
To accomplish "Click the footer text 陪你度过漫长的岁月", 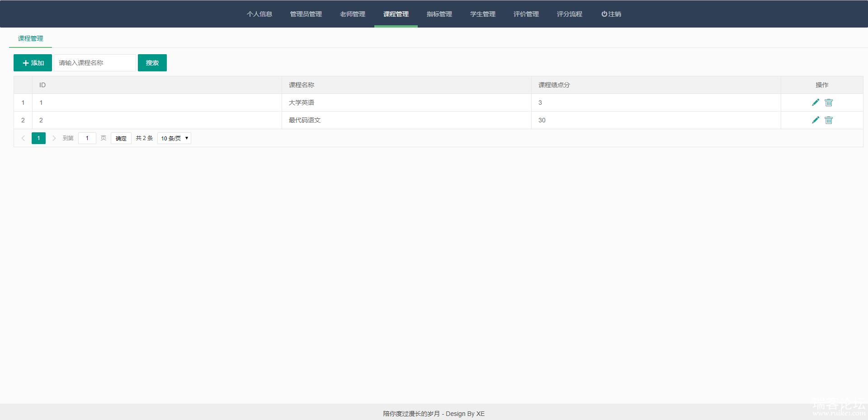I will (411, 414).
